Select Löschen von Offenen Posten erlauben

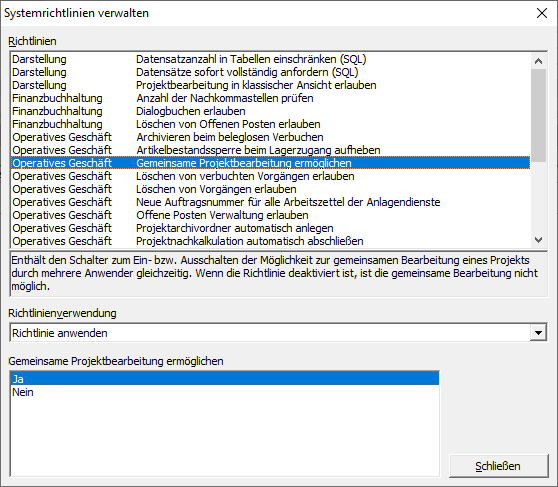click(x=270, y=124)
